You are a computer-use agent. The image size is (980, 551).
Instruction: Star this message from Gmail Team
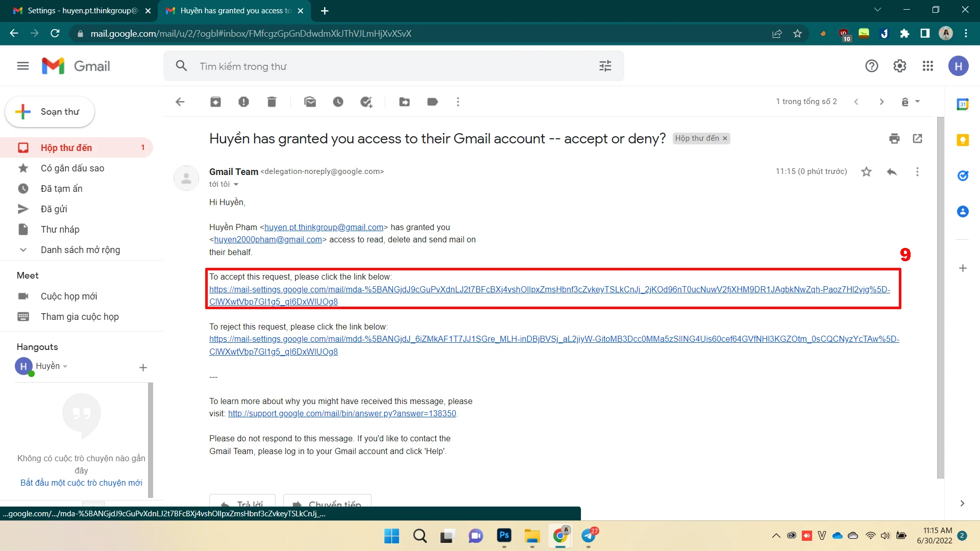[866, 172]
